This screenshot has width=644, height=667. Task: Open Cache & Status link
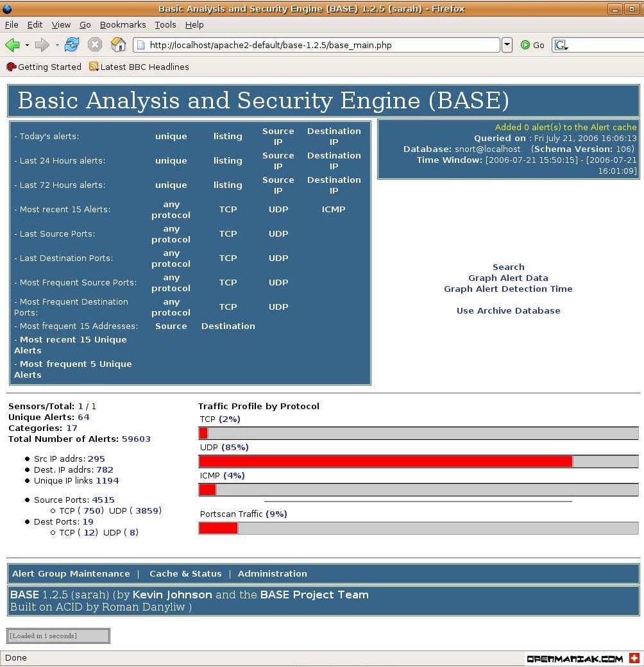pyautogui.click(x=185, y=573)
